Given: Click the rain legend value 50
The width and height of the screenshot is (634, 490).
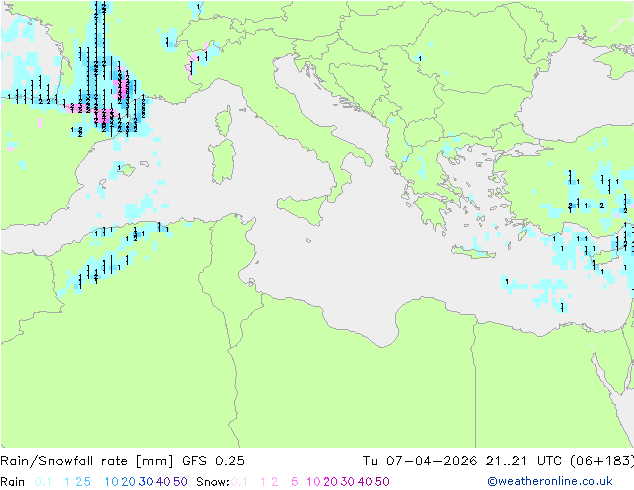Looking at the screenshot, I should [x=180, y=482].
